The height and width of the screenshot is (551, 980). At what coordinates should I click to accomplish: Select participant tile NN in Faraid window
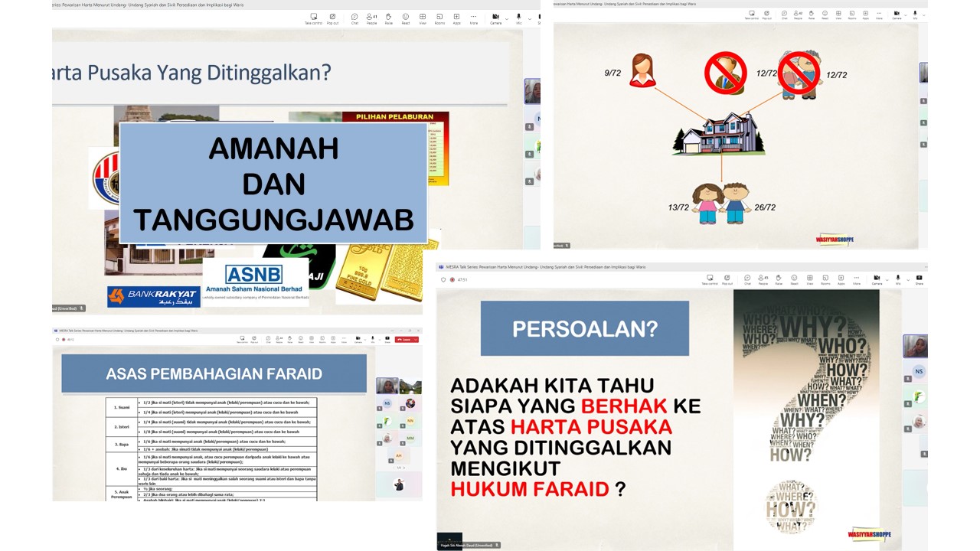pos(410,421)
